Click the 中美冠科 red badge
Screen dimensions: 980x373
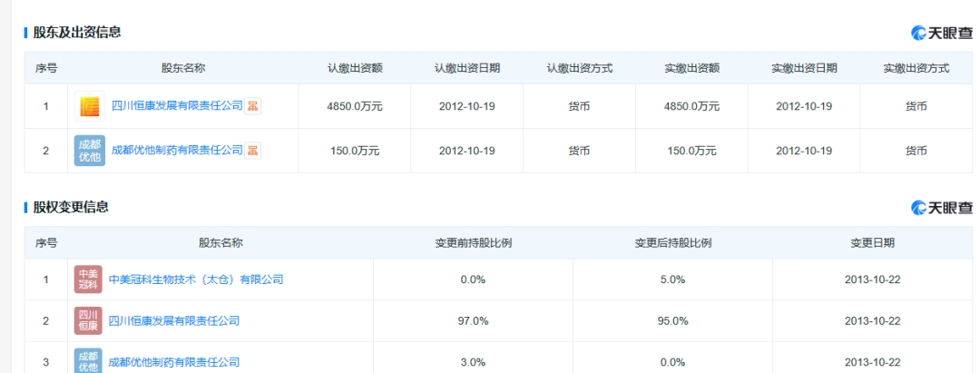[x=87, y=280]
